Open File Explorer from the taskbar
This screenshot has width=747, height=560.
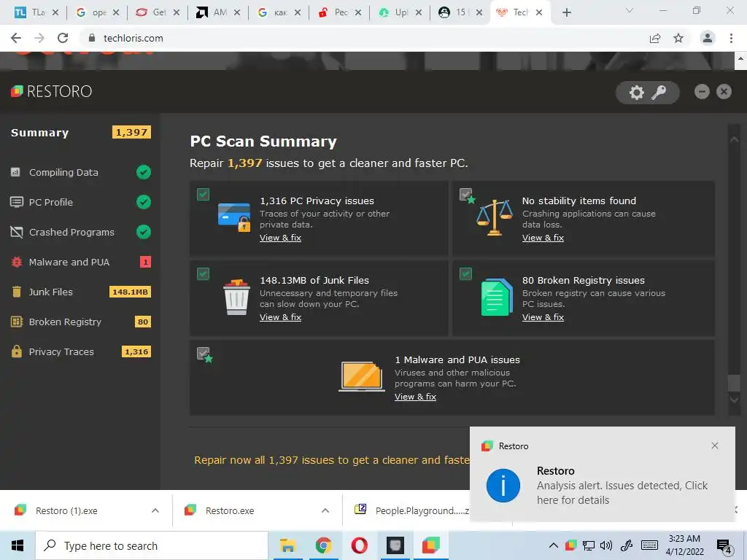pyautogui.click(x=287, y=545)
